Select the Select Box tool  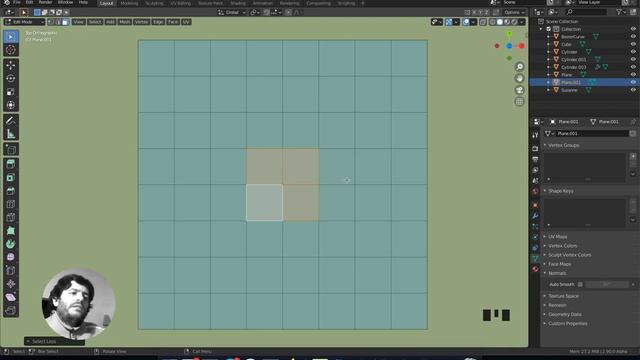click(11, 37)
